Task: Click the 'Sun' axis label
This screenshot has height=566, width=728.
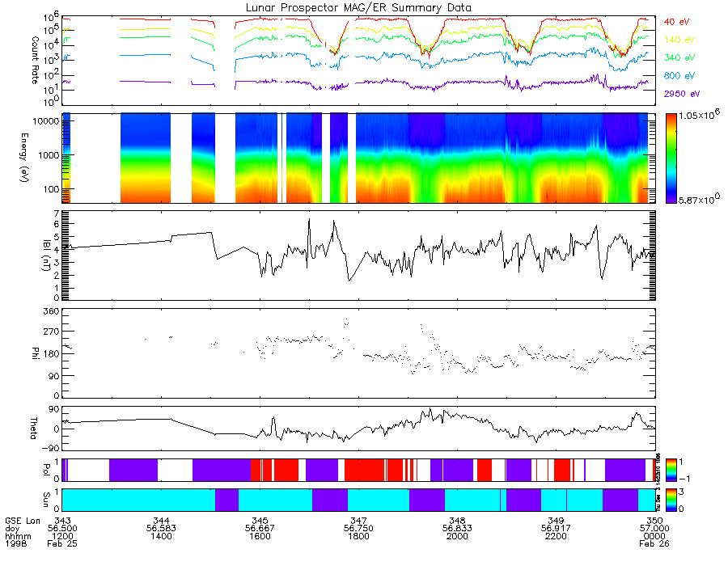Action: [46, 500]
